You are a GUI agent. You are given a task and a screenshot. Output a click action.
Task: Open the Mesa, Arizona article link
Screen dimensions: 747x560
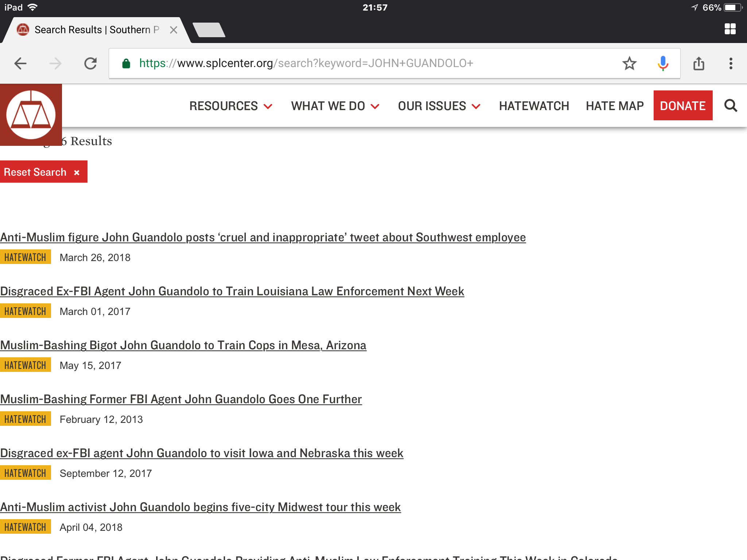point(183,345)
